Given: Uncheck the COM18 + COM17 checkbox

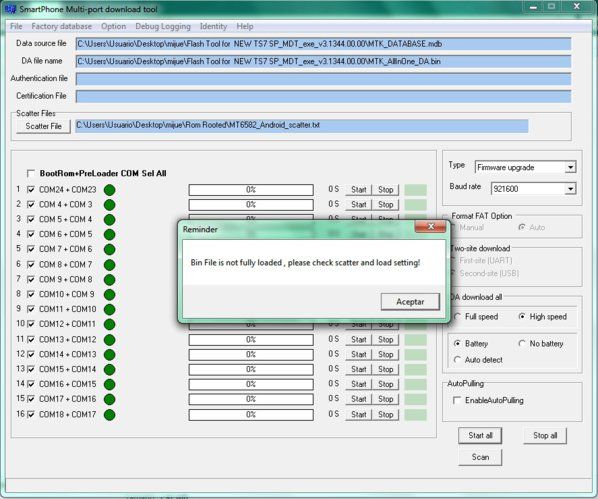Looking at the screenshot, I should tap(31, 414).
